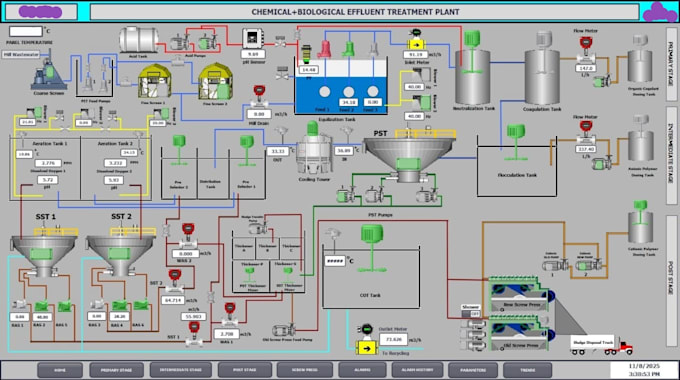
Task: Click the Organic Coagulant flow value 147.0
Action: pyautogui.click(x=585, y=68)
